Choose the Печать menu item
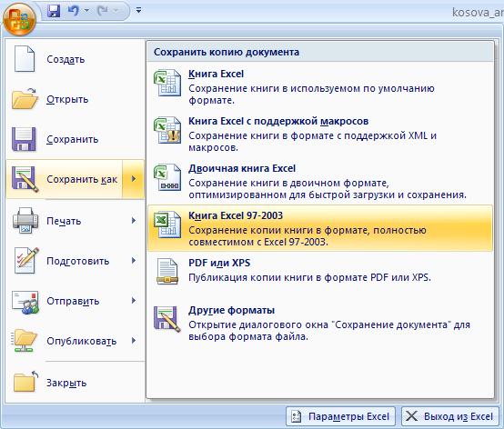The height and width of the screenshot is (429, 504). click(x=76, y=221)
